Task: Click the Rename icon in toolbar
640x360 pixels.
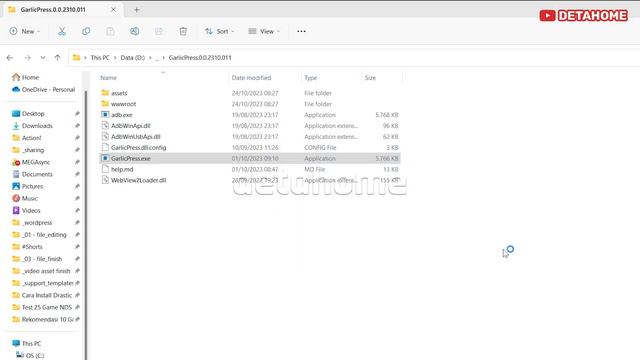Action: pos(134,31)
